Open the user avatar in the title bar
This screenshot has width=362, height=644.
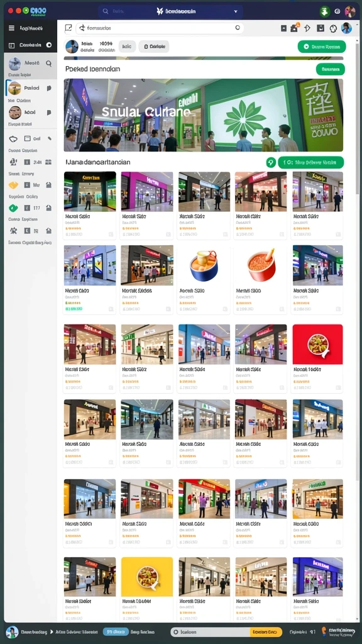[x=350, y=11]
